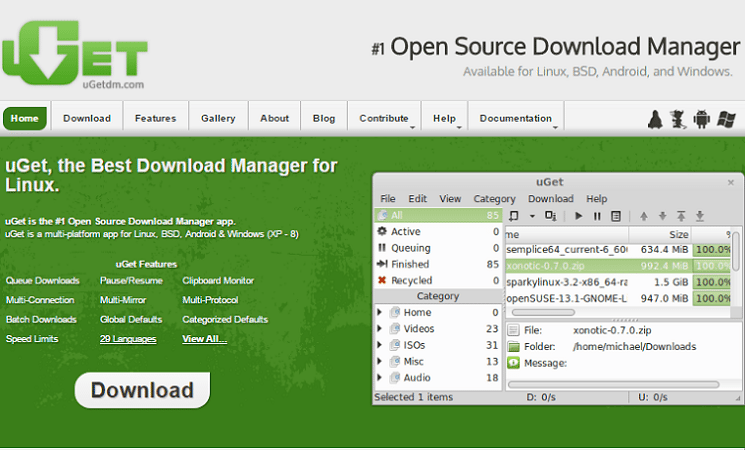Click the Multi-Protocol feature link
745x450 pixels.
click(x=210, y=300)
